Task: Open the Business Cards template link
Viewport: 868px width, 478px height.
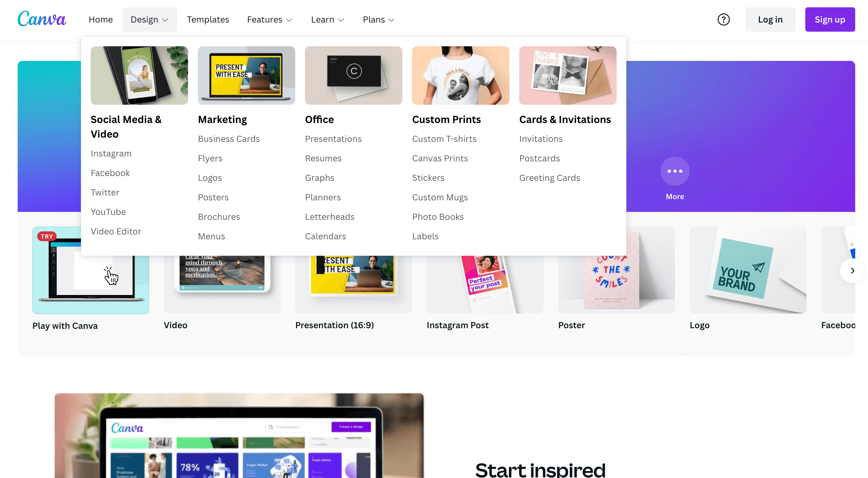Action: tap(229, 138)
